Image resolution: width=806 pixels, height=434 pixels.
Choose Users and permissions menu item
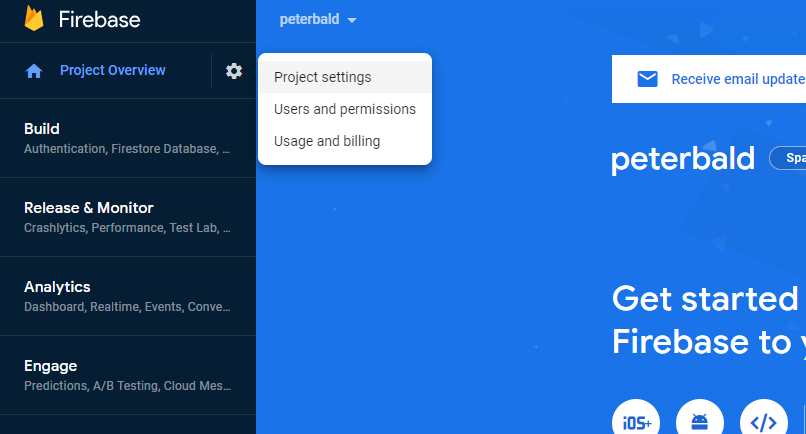345,109
